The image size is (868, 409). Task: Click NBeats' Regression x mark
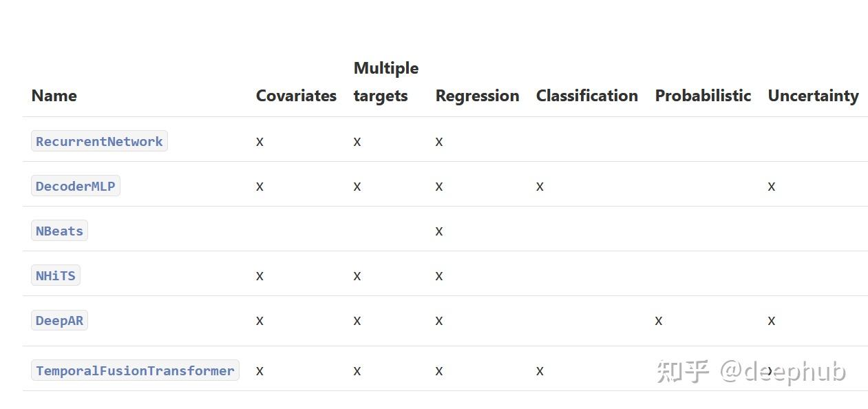439,231
